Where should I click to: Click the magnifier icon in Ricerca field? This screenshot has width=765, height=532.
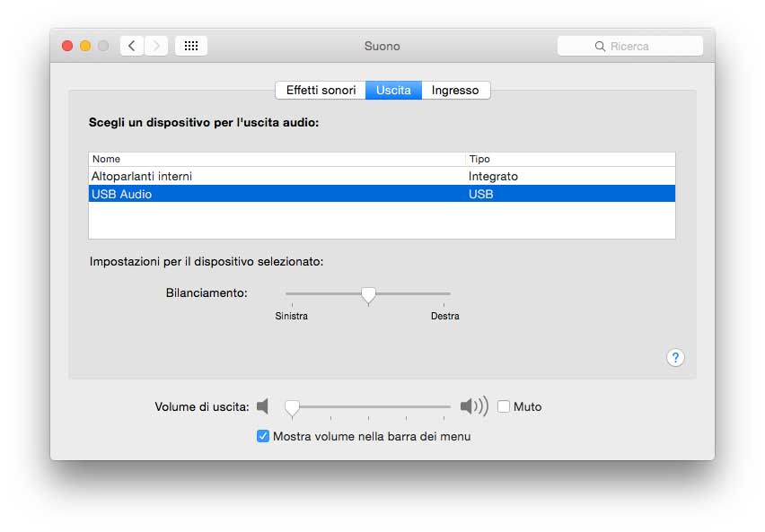pyautogui.click(x=600, y=47)
